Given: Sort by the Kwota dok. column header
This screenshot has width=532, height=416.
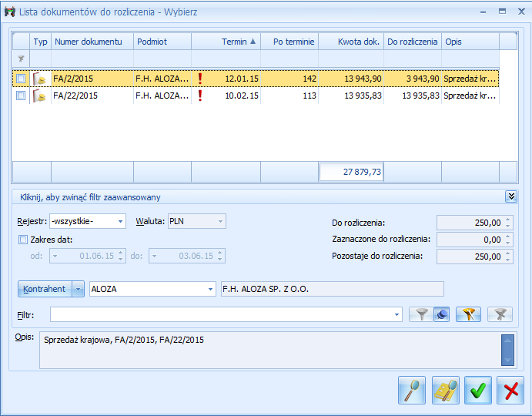Looking at the screenshot, I should (350, 42).
